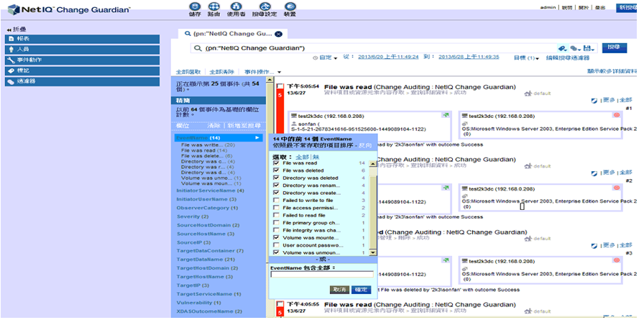
Task: Open the 搜尋設定 search settings icon
Action: [x=265, y=6]
